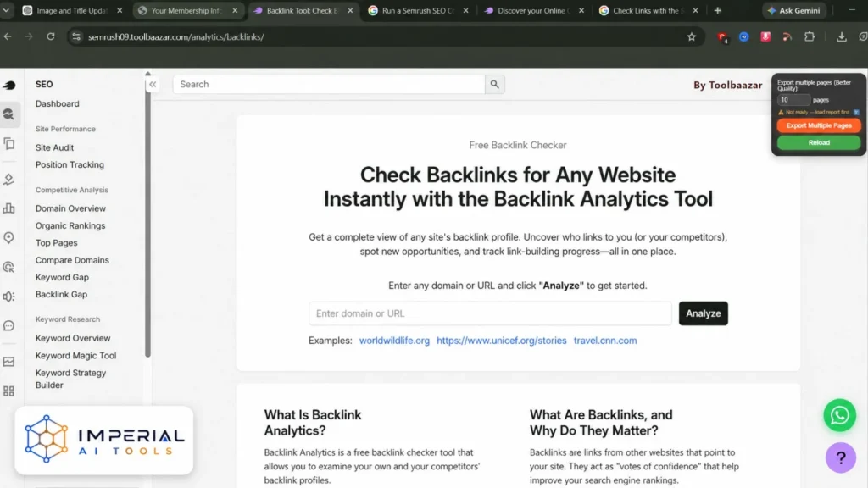Click the small blue icon beside Not ready
868x488 pixels.
pyautogui.click(x=856, y=113)
